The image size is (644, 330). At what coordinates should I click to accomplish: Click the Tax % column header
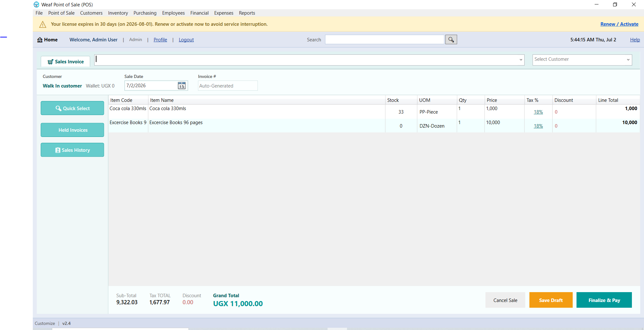538,100
